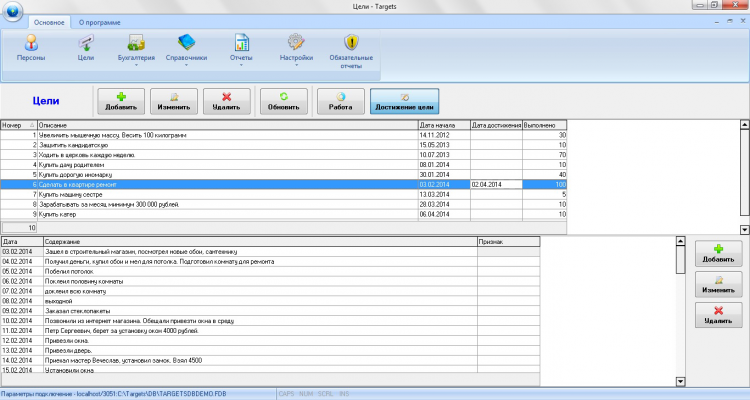Expand the Бухгалтерия dropdown arrow
The image size is (750, 400).
[136, 65]
